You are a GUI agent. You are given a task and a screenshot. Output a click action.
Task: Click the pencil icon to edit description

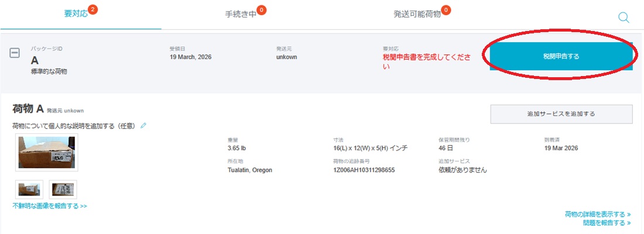(143, 125)
